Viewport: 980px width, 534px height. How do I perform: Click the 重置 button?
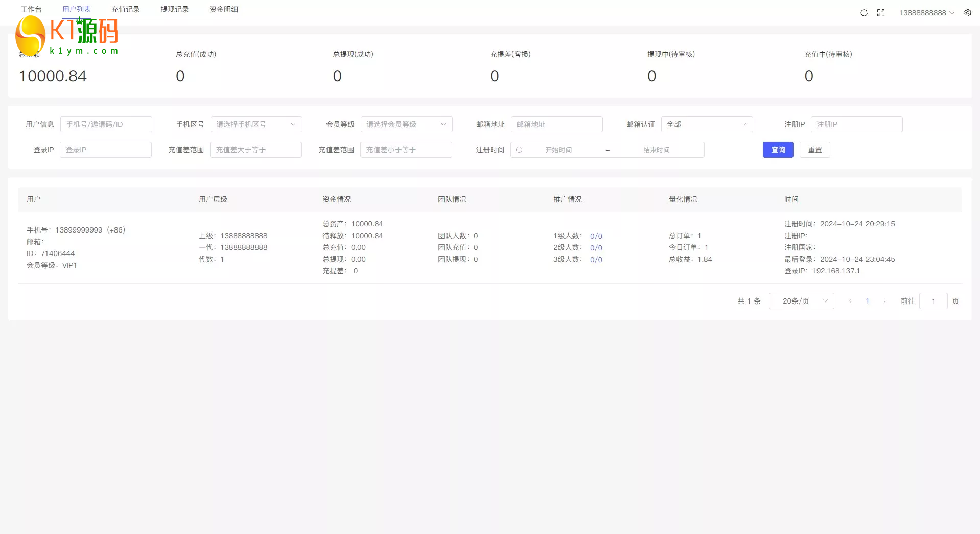pos(815,150)
